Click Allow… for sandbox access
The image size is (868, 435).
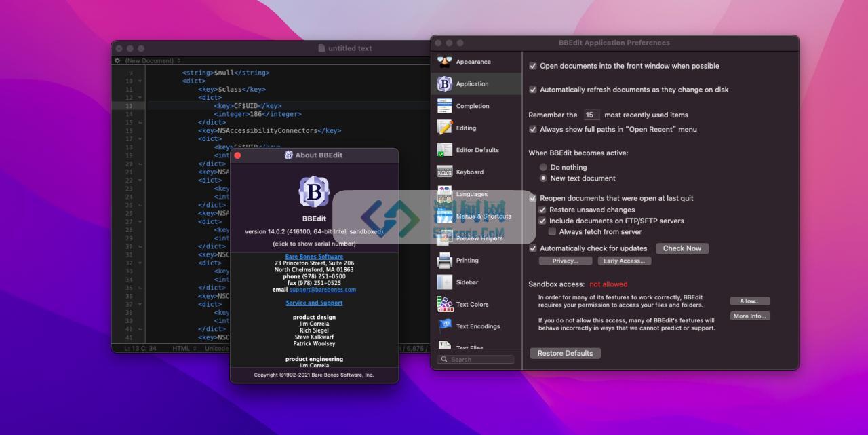pyautogui.click(x=750, y=301)
